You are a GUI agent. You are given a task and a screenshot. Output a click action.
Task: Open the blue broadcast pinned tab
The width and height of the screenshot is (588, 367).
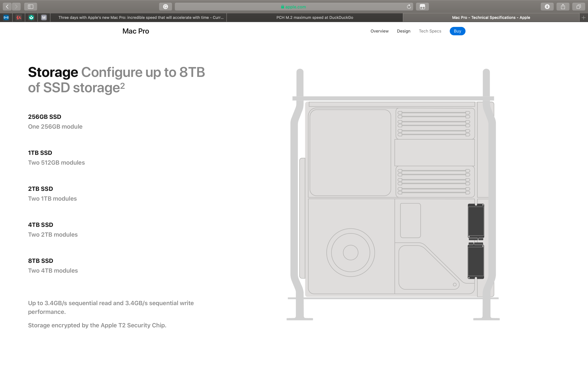6,17
